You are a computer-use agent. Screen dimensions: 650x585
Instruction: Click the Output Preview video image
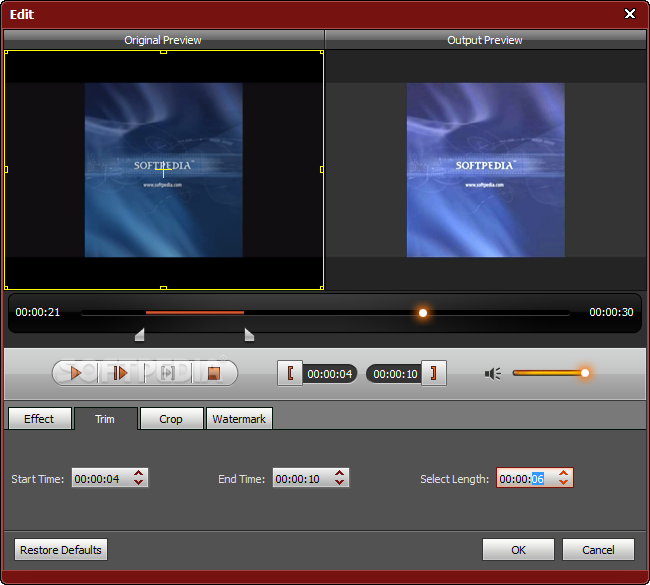485,170
